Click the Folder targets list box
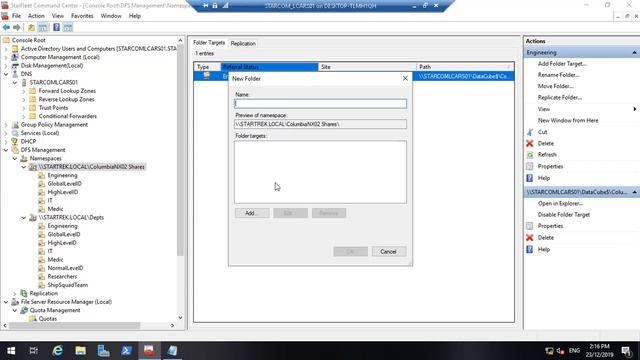640x360 pixels. click(x=320, y=172)
